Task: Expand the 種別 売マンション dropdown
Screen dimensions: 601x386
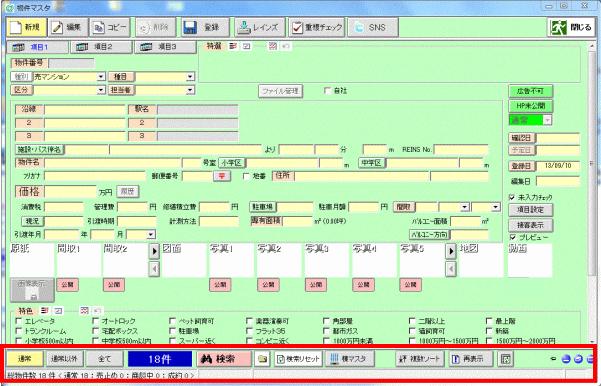Action: point(101,77)
